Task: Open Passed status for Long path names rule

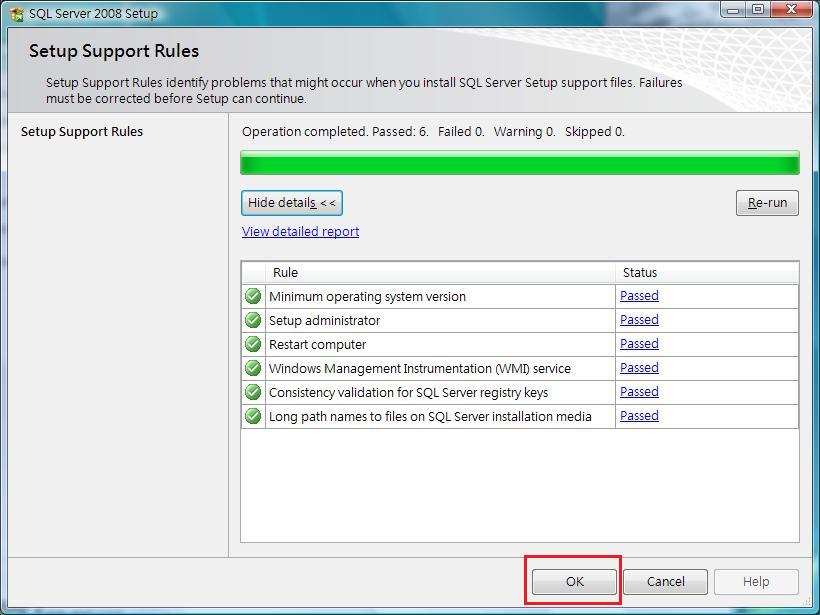Action: [639, 416]
